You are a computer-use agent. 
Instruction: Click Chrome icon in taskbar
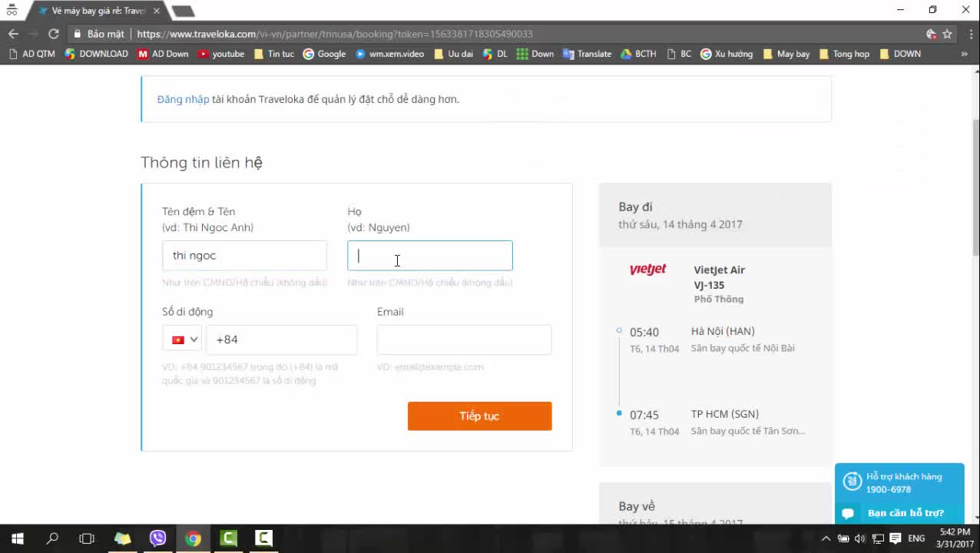(193, 538)
